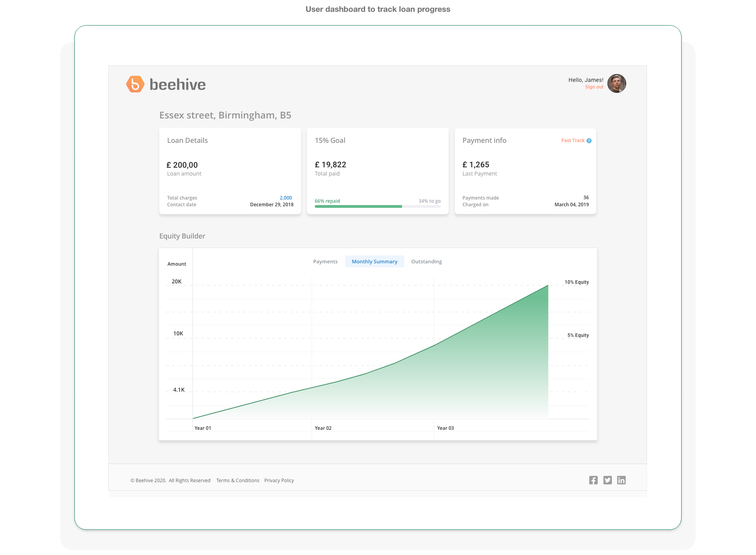This screenshot has width=756, height=555.
Task: Click the Year 02 axis label
Action: point(323,428)
